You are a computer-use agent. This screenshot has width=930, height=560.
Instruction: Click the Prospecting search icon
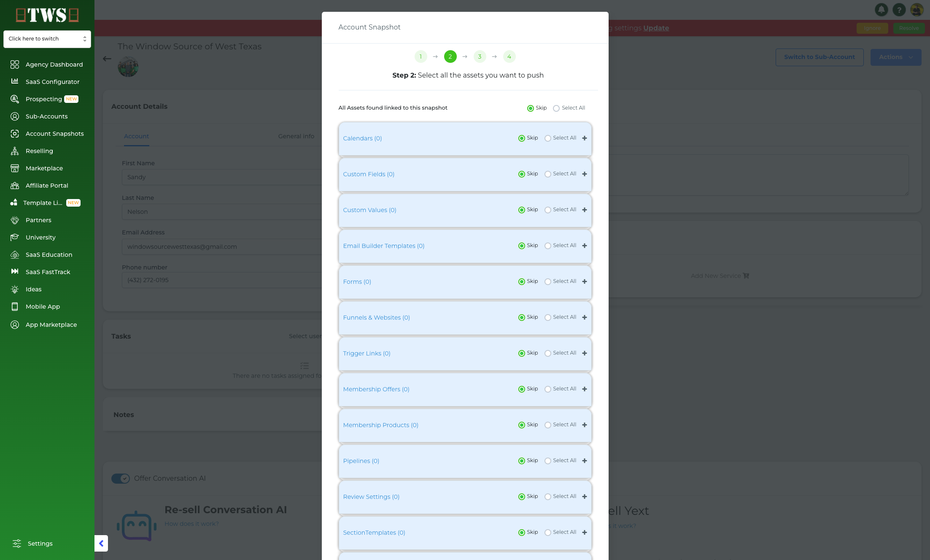15,99
